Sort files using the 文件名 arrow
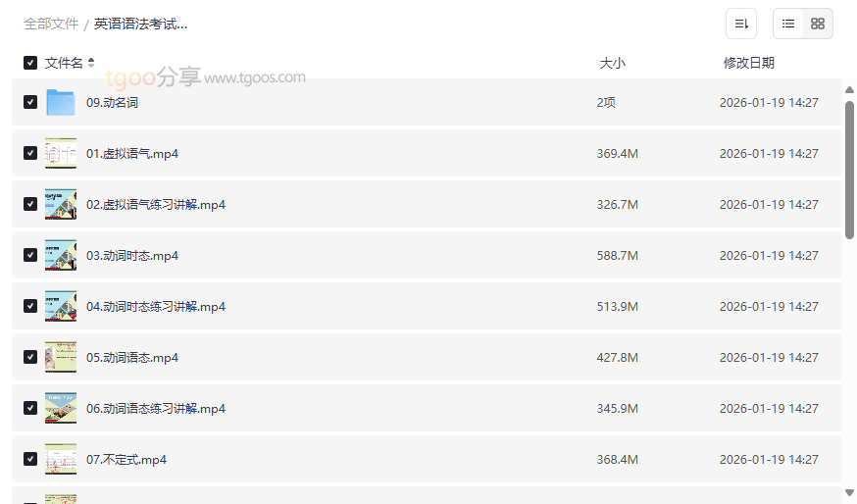 click(91, 63)
